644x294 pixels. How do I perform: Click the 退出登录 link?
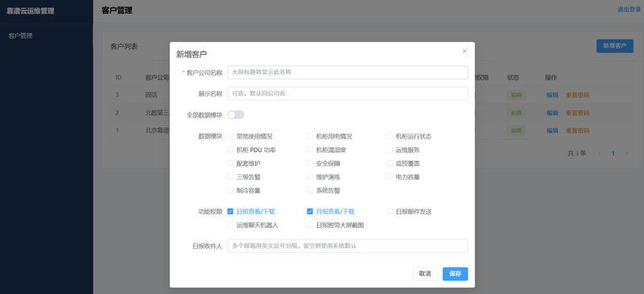click(630, 10)
